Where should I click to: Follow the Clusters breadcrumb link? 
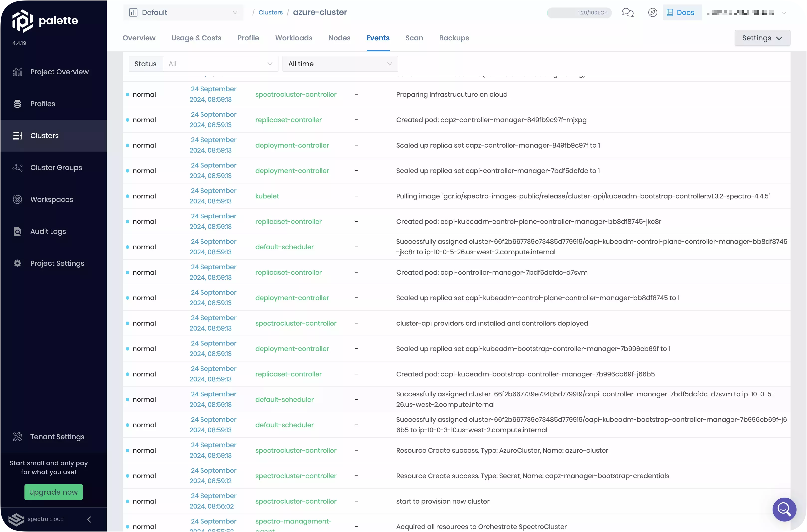[270, 12]
